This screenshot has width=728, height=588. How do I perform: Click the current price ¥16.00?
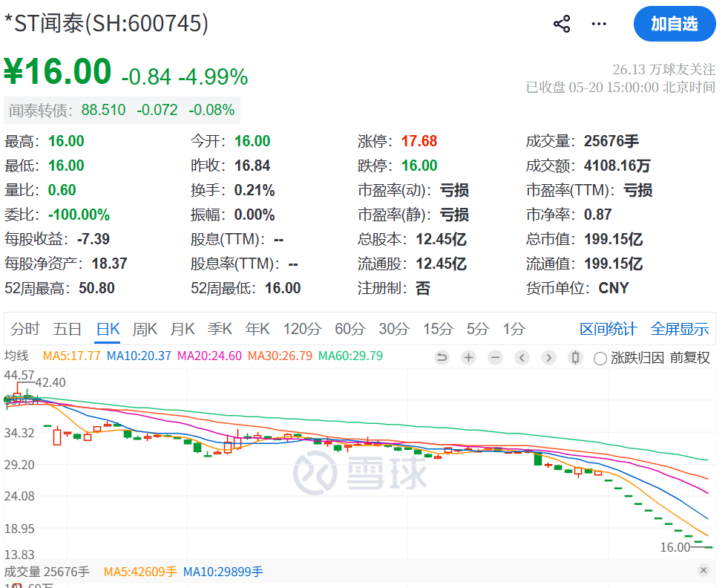coord(58,71)
